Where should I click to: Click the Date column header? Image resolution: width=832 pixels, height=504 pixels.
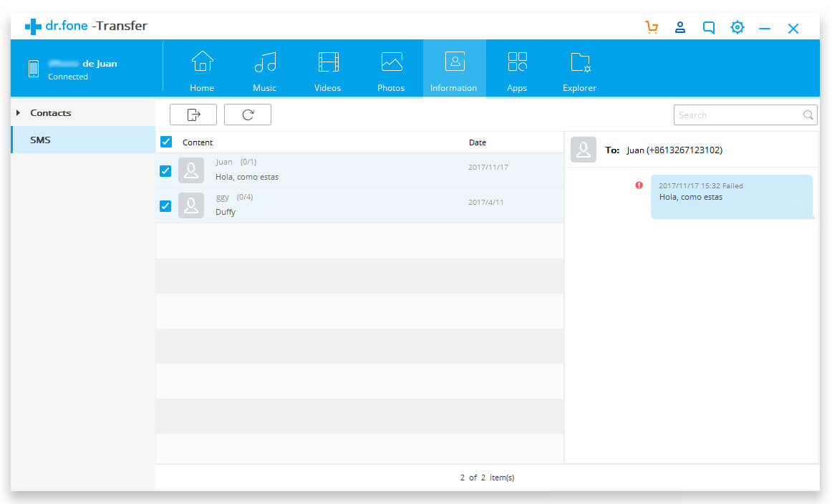coord(478,142)
